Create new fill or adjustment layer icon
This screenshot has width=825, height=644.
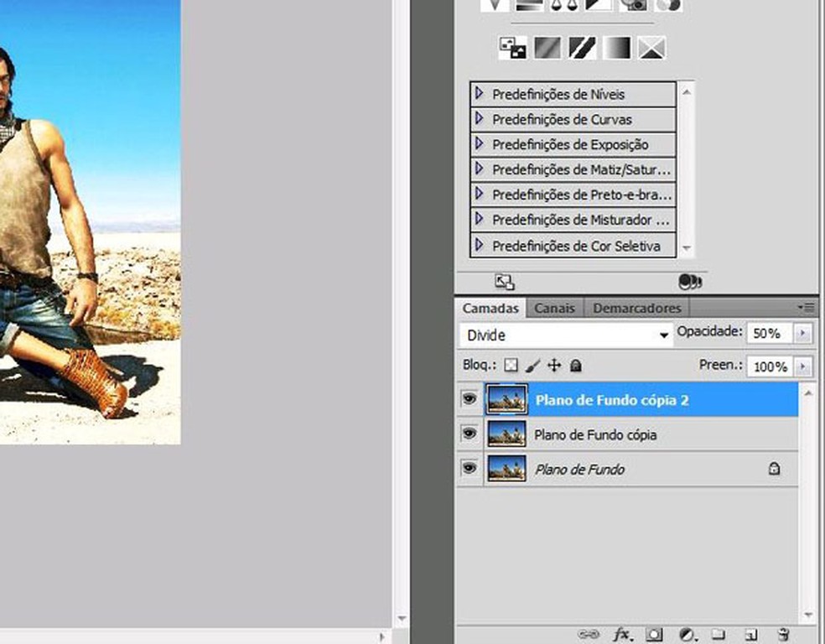pos(687,635)
